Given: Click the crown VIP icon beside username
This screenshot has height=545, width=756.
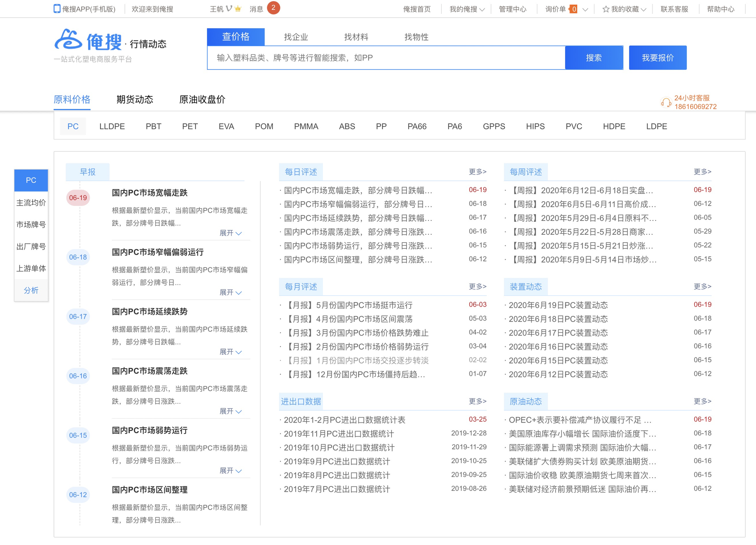Looking at the screenshot, I should [237, 9].
